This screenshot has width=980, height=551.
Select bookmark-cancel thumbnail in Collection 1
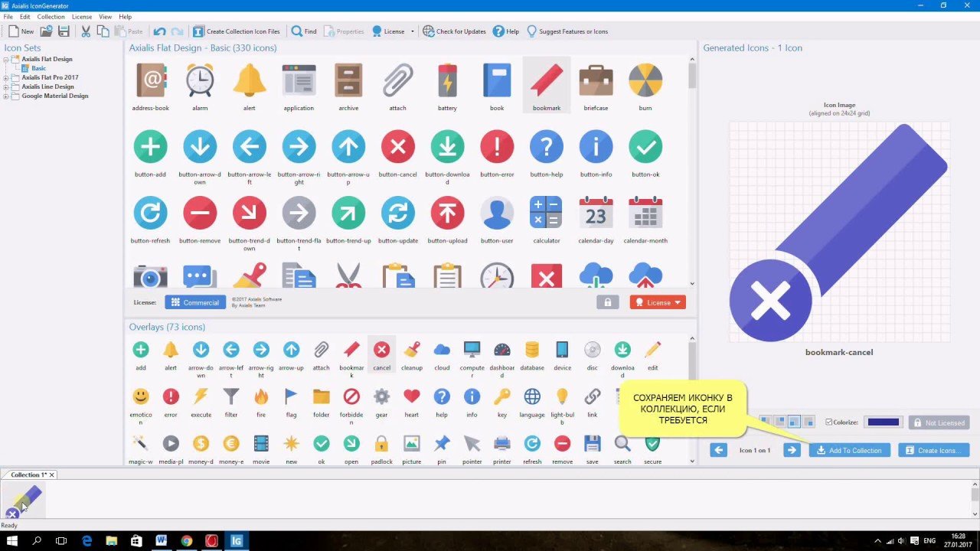coord(23,501)
